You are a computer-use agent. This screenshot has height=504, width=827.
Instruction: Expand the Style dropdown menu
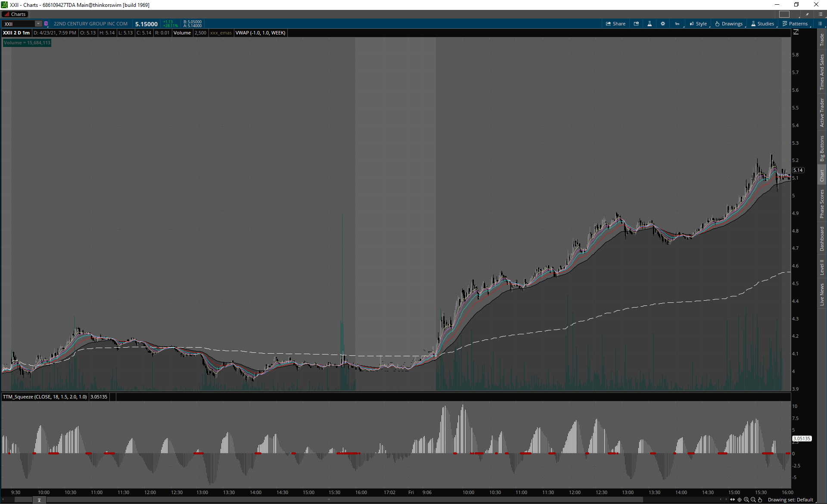tap(698, 24)
